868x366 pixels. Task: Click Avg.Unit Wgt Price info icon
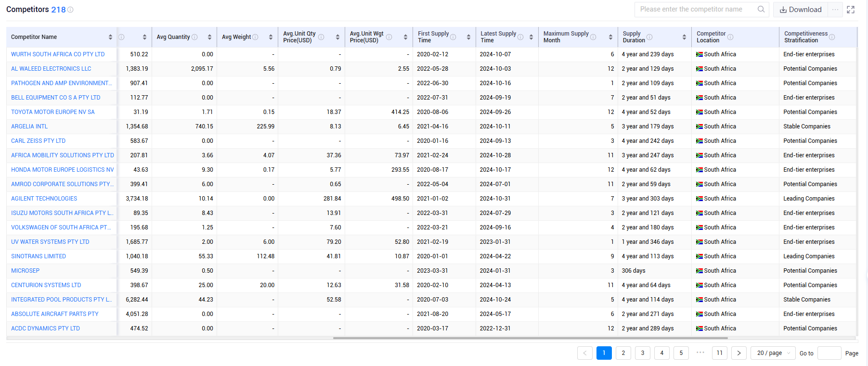pyautogui.click(x=389, y=37)
